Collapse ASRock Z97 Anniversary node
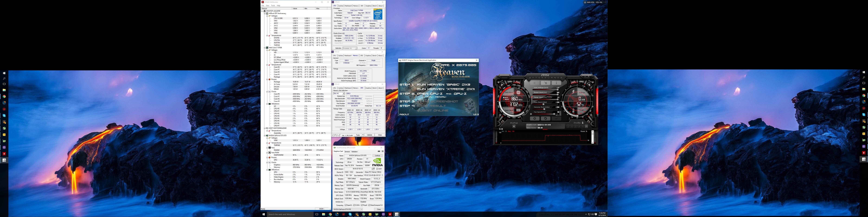 (x=264, y=13)
